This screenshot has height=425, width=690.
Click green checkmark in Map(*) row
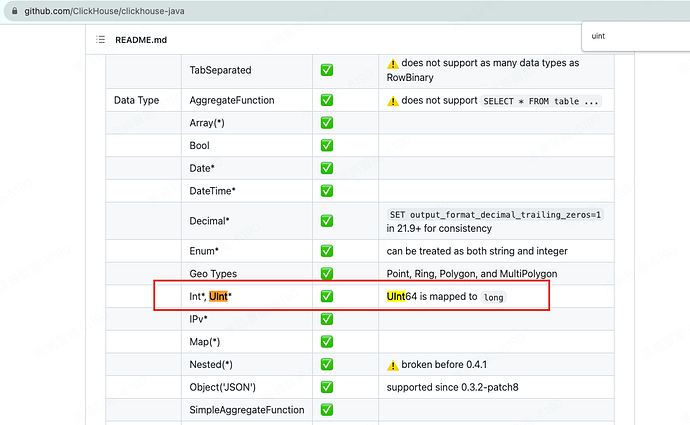click(x=327, y=341)
